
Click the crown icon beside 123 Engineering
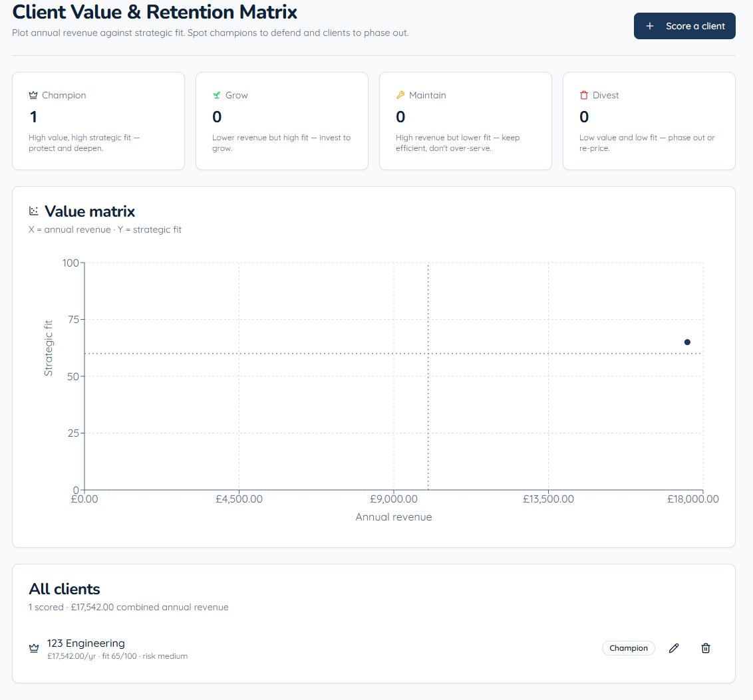(34, 648)
